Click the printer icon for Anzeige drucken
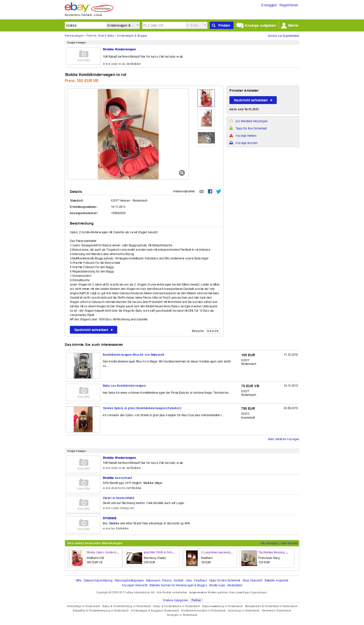The image size is (364, 625). pyautogui.click(x=231, y=143)
